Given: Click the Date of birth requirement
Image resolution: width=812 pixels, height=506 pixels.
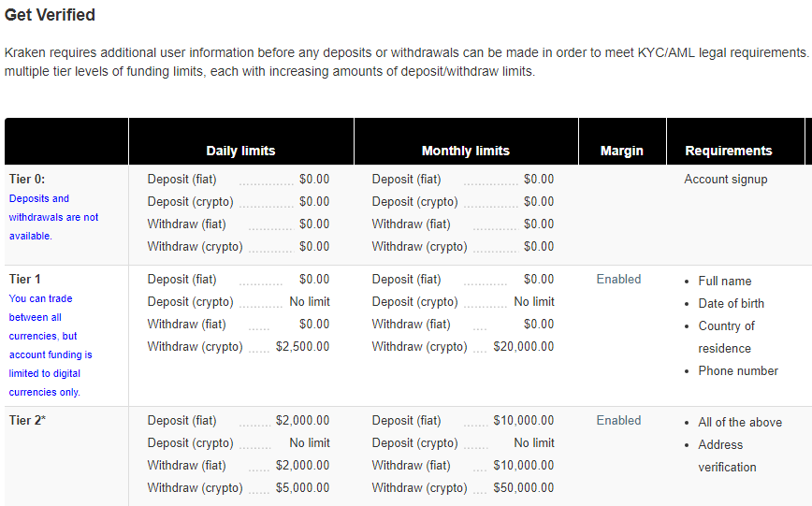Looking at the screenshot, I should (x=731, y=303).
